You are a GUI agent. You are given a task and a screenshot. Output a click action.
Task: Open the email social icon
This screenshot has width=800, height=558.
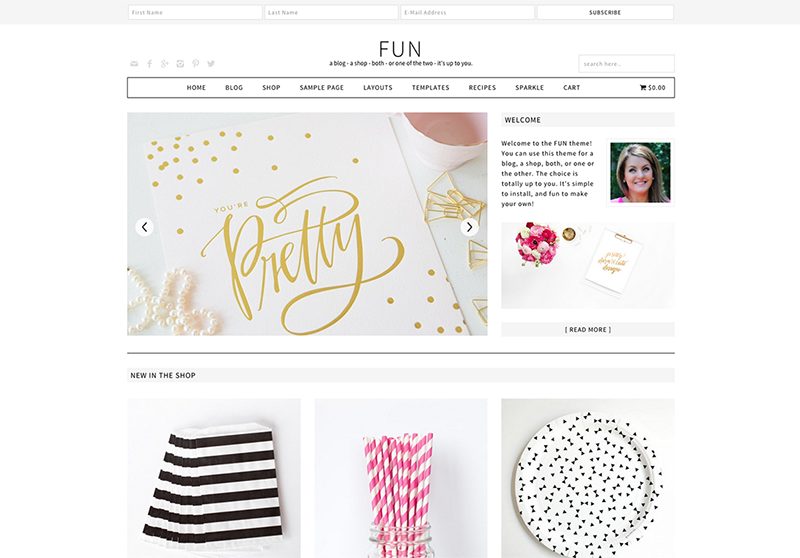[134, 64]
